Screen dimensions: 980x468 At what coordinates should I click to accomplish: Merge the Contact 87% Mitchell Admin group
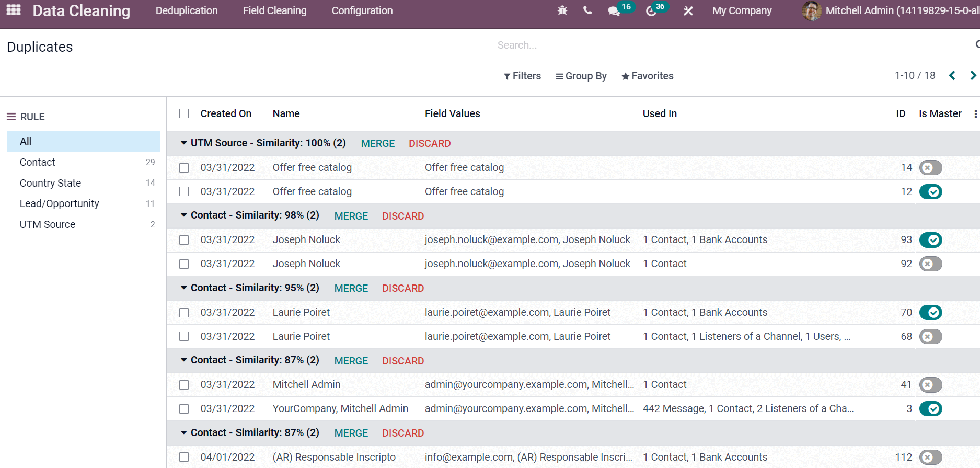click(351, 361)
